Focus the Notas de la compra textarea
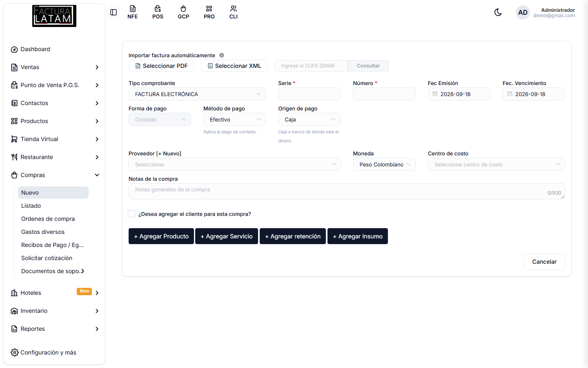Image resolution: width=588 pixels, height=368 pixels. click(x=347, y=191)
